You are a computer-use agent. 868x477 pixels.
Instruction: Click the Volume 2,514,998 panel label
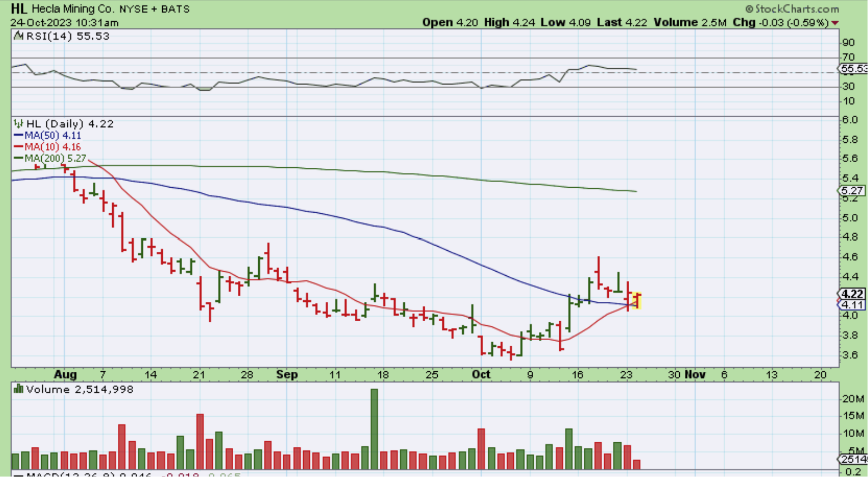pos(80,389)
